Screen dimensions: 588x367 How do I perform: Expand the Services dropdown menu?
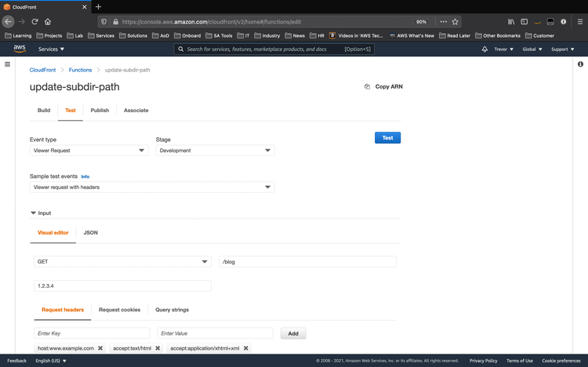pyautogui.click(x=52, y=49)
